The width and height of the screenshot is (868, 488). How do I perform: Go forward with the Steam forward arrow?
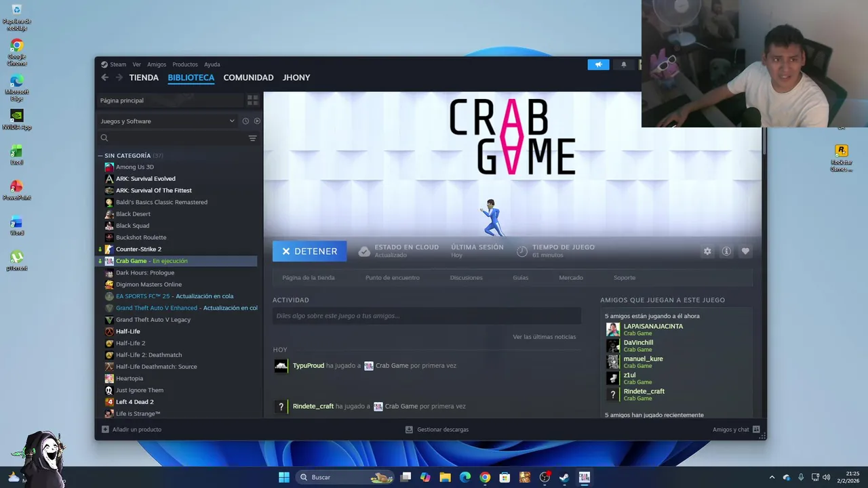(119, 77)
